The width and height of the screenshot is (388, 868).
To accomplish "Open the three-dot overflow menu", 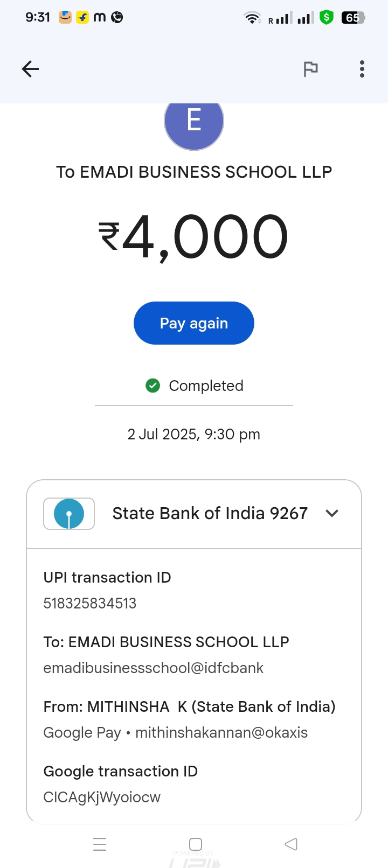I will tap(362, 69).
